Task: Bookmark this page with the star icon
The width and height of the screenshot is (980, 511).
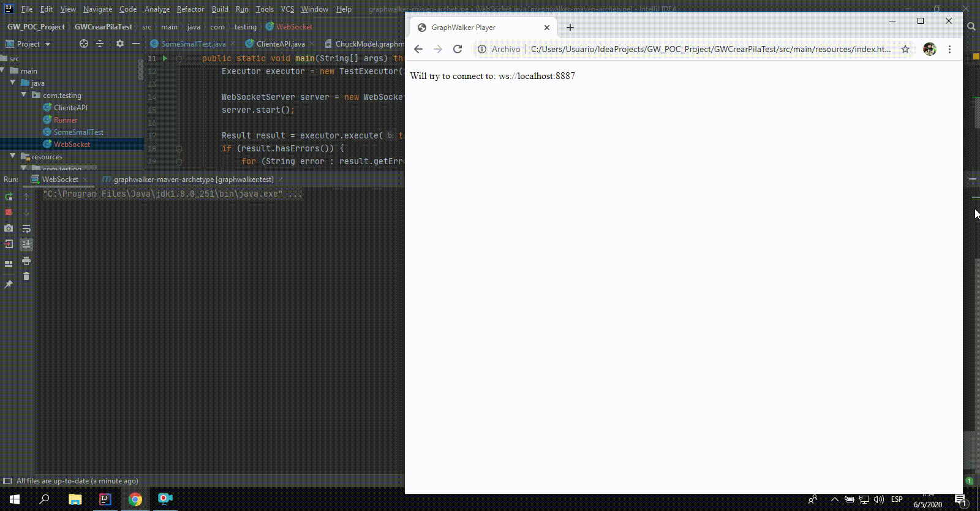Action: (x=905, y=49)
